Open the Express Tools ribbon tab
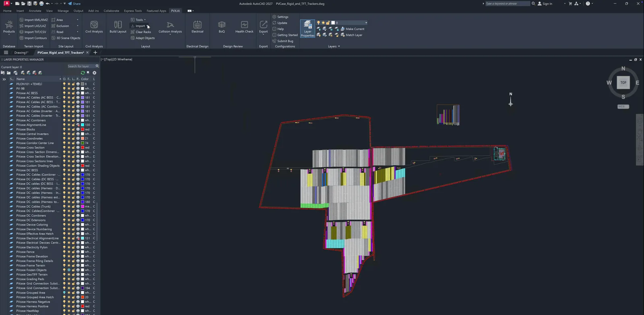 133,11
